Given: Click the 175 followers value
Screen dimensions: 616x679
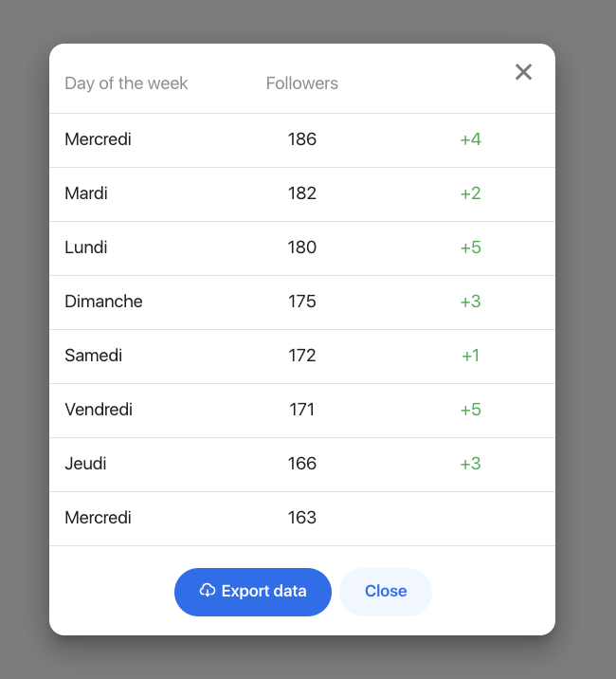Looking at the screenshot, I should coord(302,302).
